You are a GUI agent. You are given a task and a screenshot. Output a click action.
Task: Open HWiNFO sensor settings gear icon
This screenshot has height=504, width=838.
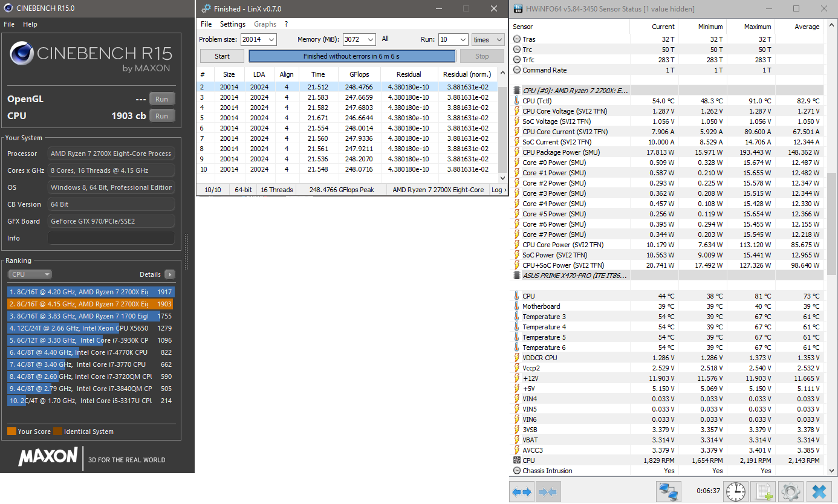point(790,491)
